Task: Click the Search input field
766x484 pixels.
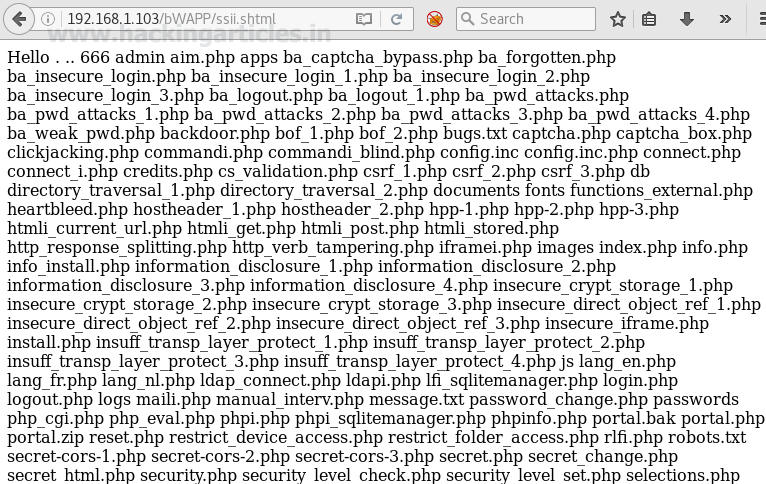Action: coord(526,19)
